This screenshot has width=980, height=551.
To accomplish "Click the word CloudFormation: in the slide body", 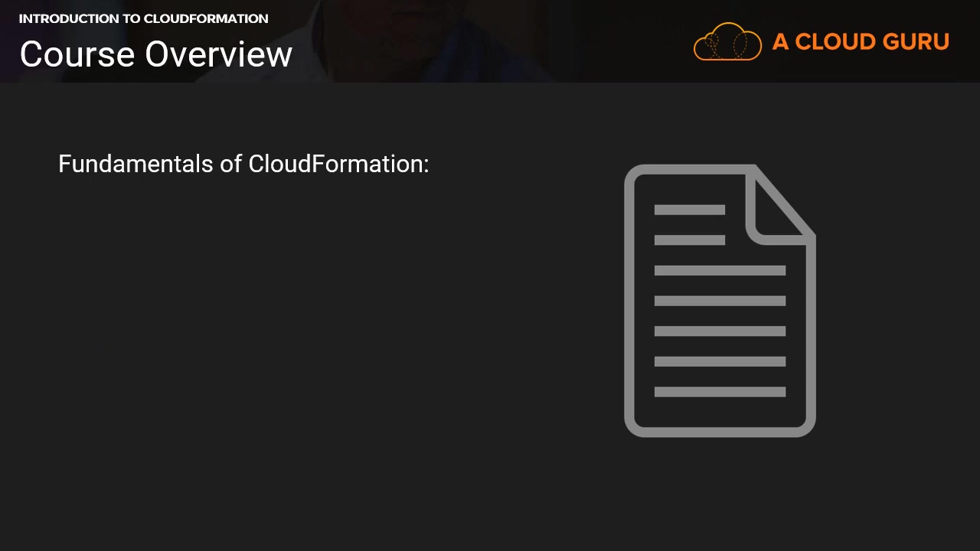I will point(338,164).
